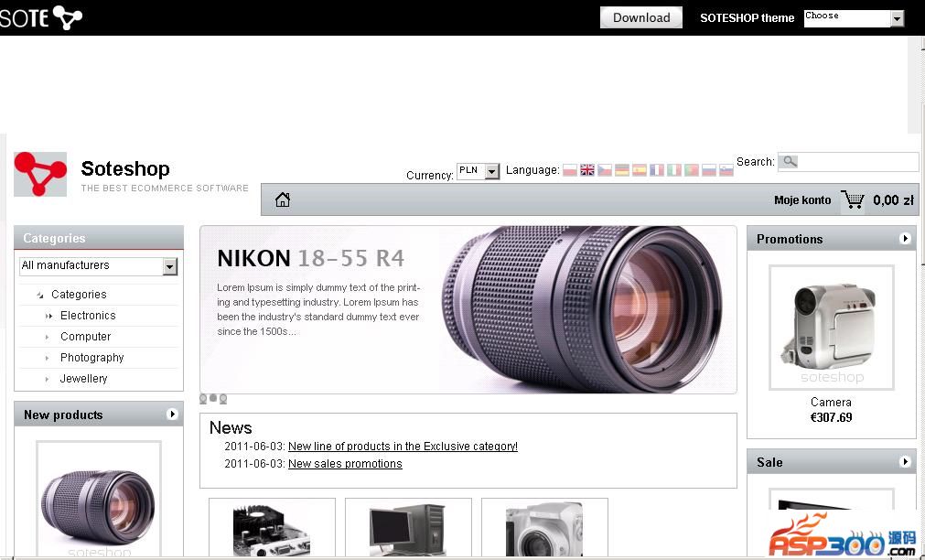Switch language to Spanish flag
The image size is (925, 560).
coord(640,170)
